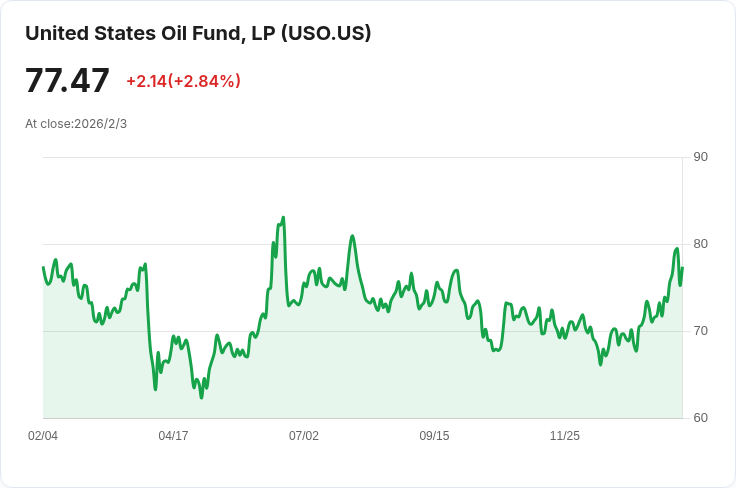Click the sharp dip near 63 before 04/17

tap(155, 388)
